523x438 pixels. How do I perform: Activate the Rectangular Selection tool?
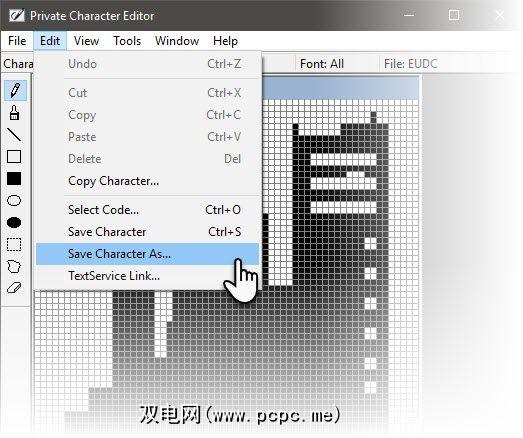14,244
